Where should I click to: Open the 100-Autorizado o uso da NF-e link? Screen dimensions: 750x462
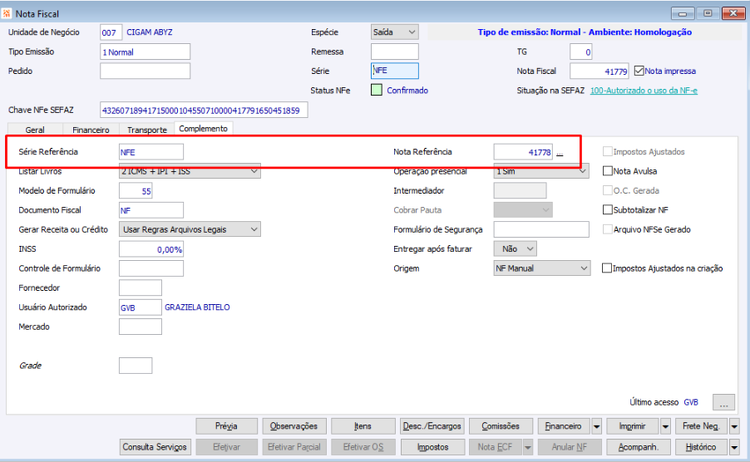pos(643,90)
